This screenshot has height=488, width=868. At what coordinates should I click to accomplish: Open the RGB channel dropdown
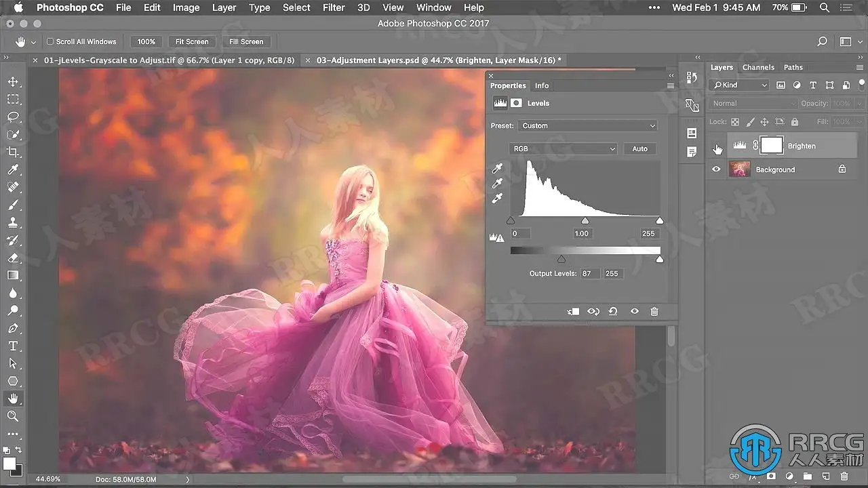click(564, 149)
